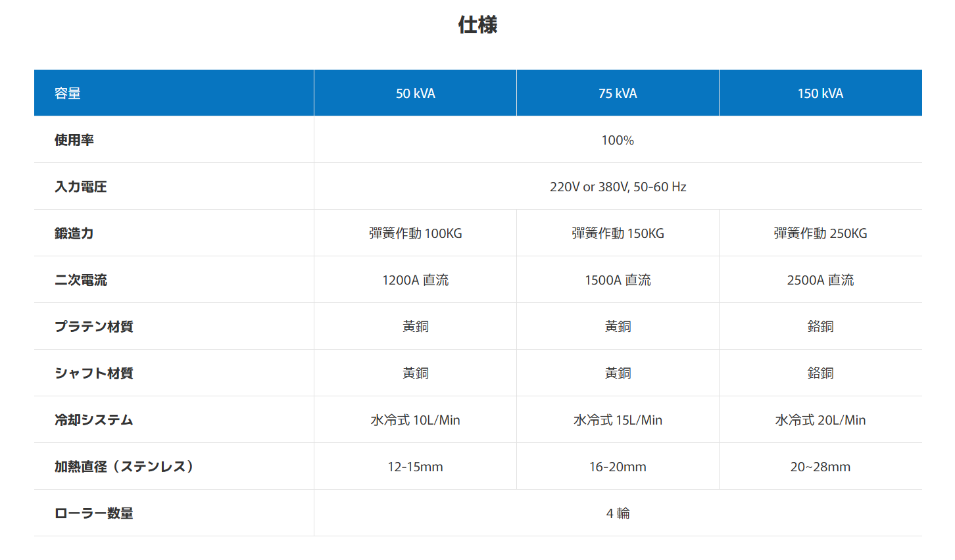This screenshot has height=560, width=955.
Task: Click the 弾簧作動 100KG cell
Action: [x=415, y=233]
